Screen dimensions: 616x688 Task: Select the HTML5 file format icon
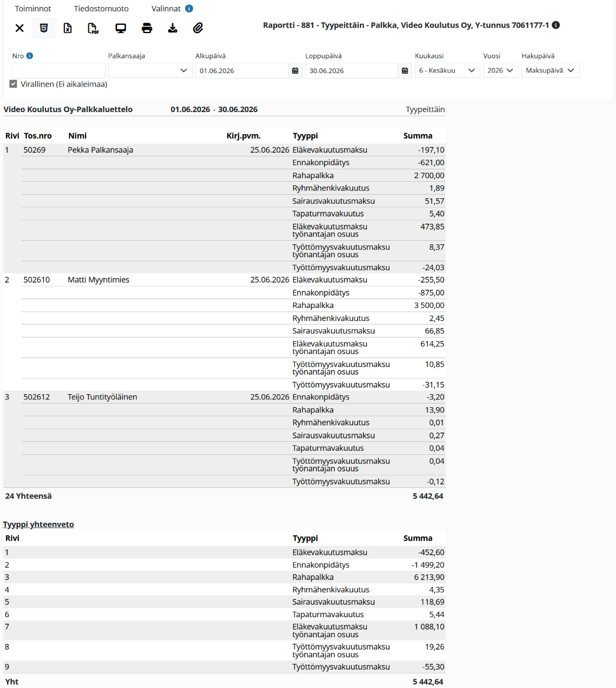tap(44, 28)
